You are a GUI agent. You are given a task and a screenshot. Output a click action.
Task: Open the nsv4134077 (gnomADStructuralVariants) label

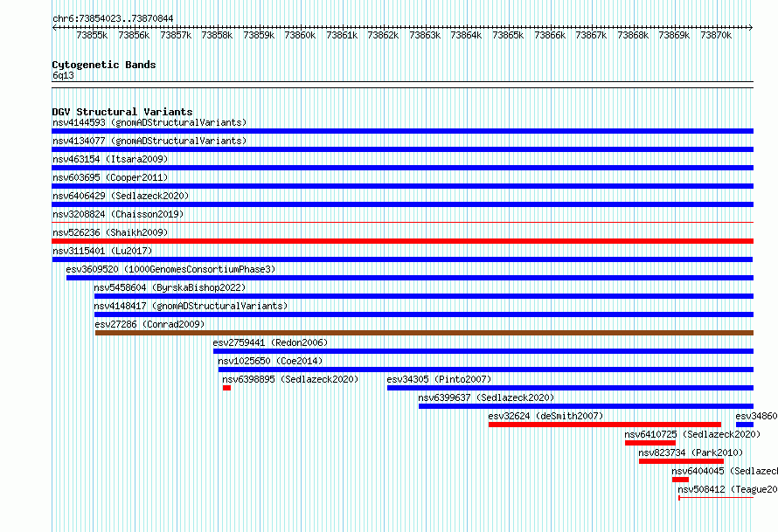[x=149, y=141]
